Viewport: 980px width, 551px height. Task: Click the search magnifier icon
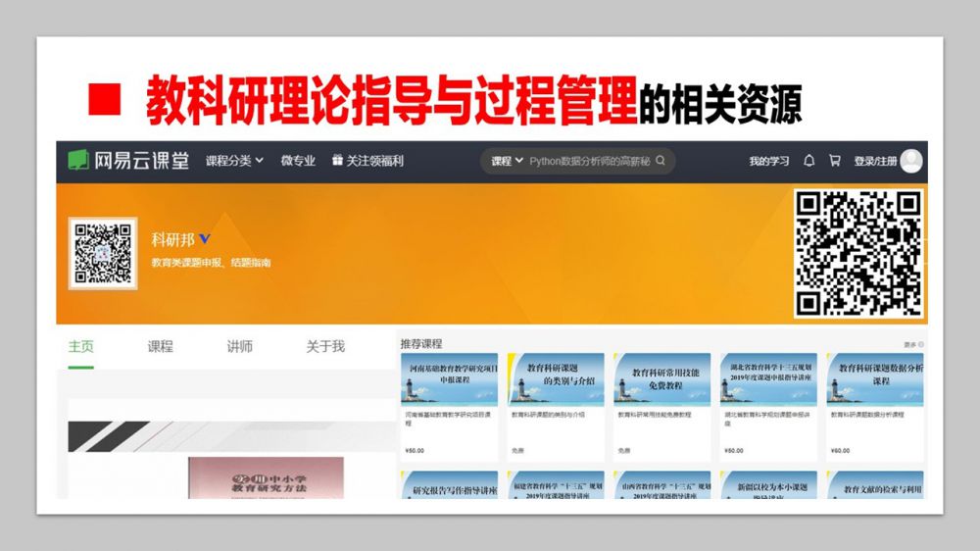click(661, 161)
